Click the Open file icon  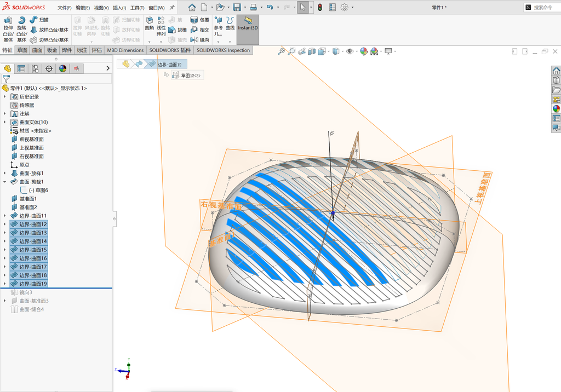pyautogui.click(x=220, y=7)
